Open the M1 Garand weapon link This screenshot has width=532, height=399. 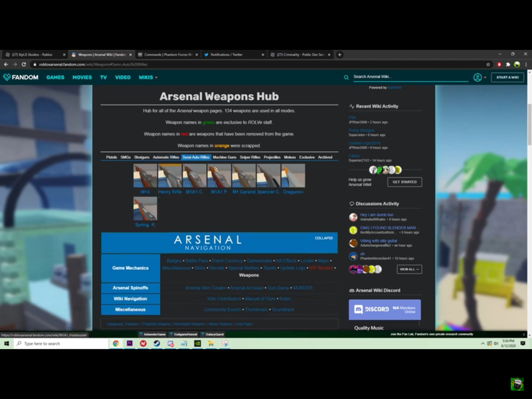pos(244,192)
